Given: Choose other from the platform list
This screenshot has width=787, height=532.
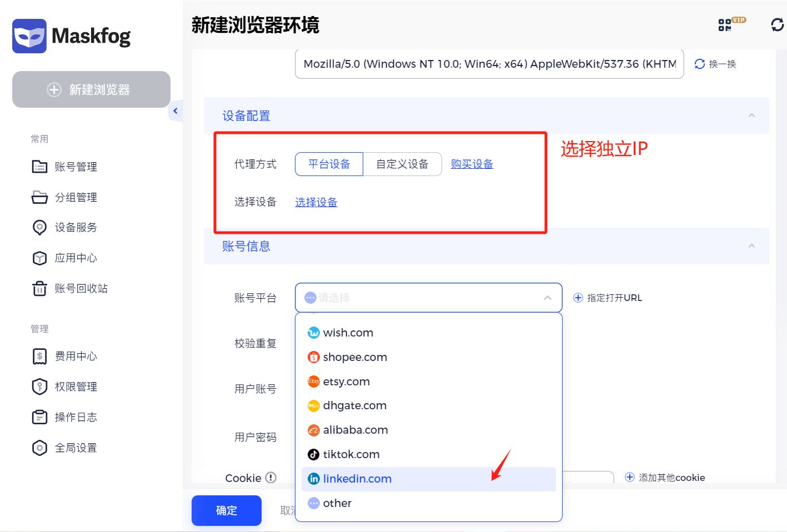Looking at the screenshot, I should [x=428, y=503].
